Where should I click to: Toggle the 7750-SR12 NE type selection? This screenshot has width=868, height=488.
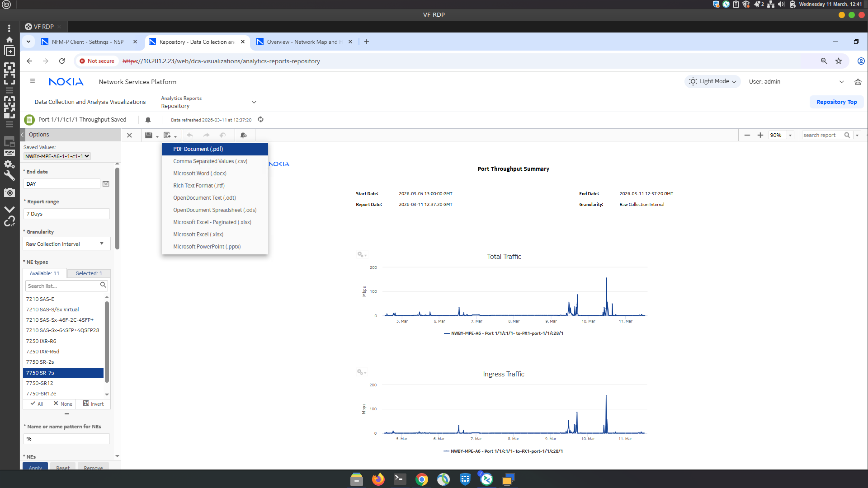click(x=40, y=383)
